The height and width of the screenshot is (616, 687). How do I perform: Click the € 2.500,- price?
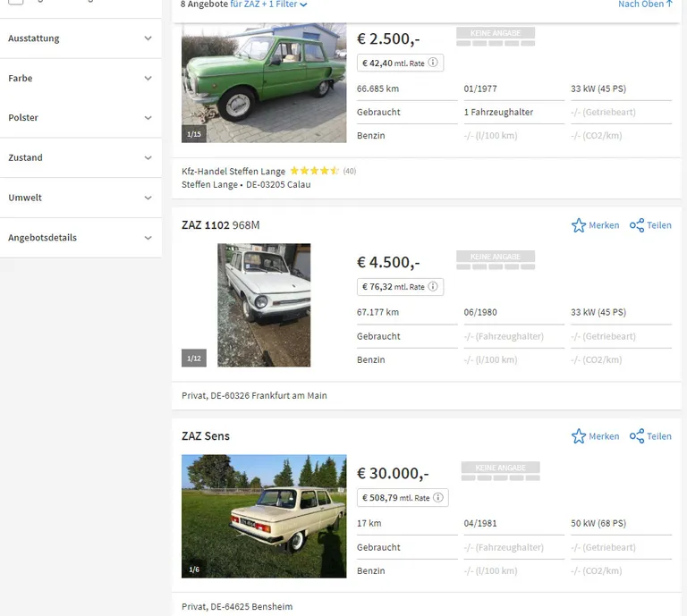pos(388,39)
